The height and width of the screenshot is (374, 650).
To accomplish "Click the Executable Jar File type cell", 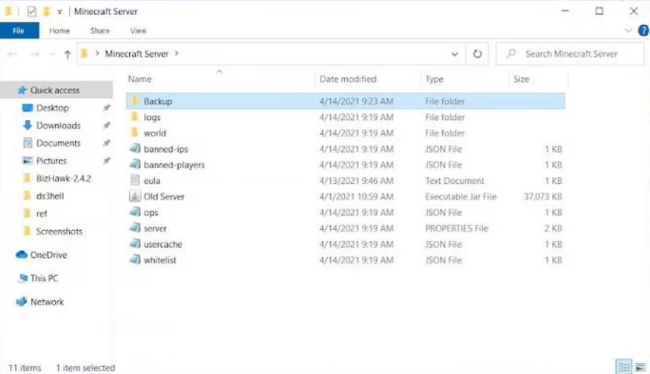I will tap(461, 197).
